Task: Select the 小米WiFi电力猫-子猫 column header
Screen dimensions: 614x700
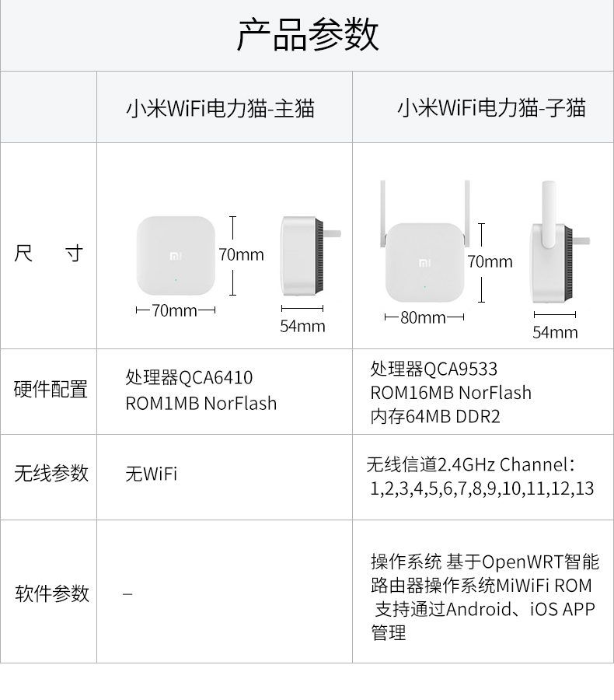Action: [x=492, y=108]
